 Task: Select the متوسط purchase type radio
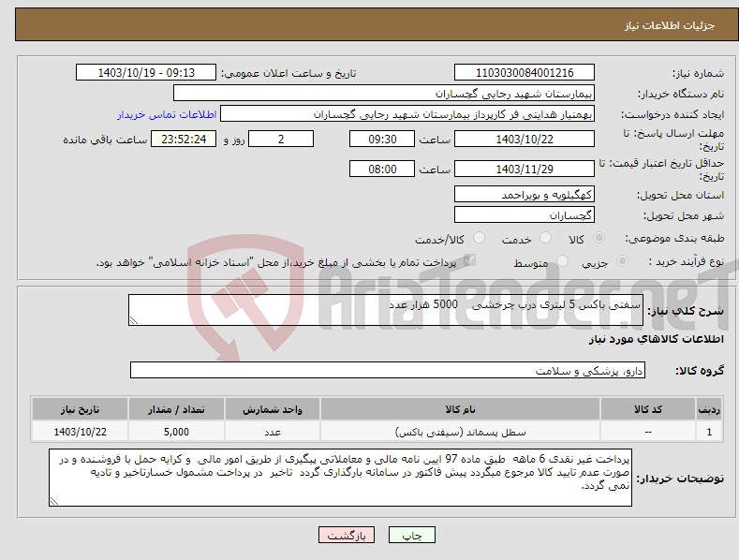[x=562, y=261]
